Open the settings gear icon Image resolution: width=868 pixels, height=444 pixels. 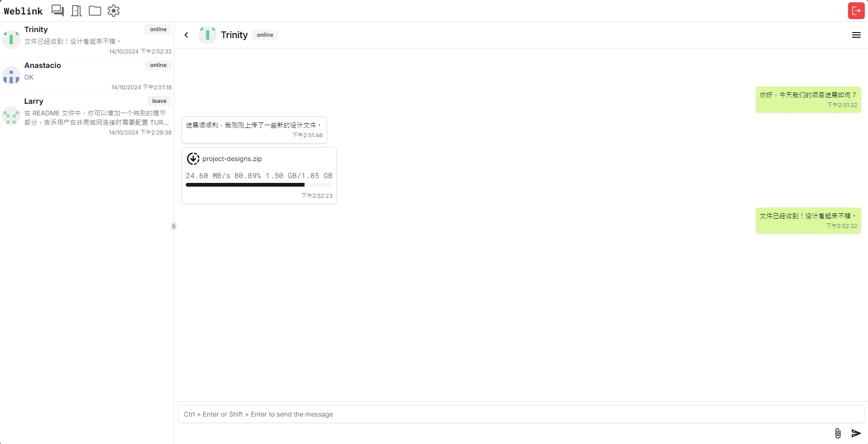pyautogui.click(x=114, y=10)
